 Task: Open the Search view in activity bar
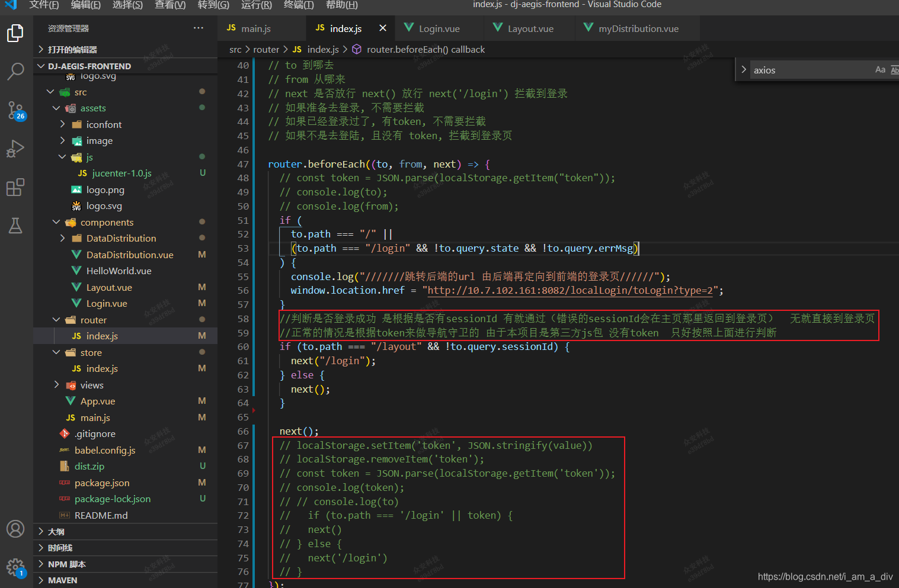tap(15, 71)
